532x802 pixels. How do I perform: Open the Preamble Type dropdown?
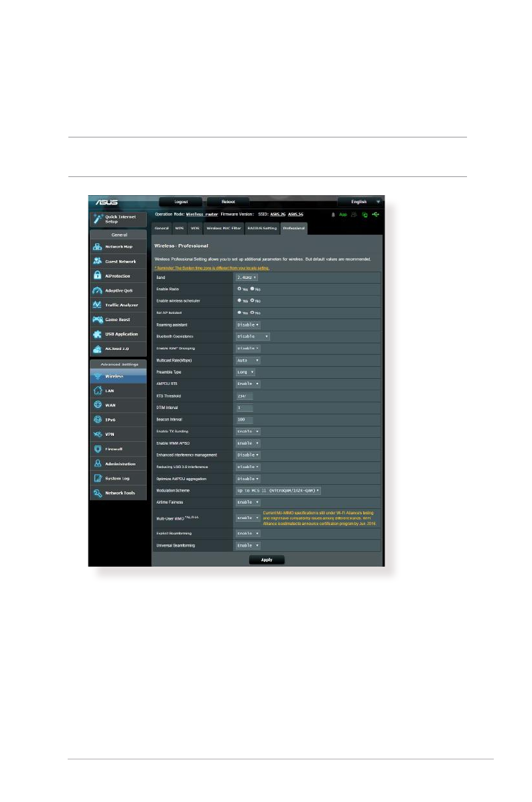click(x=245, y=371)
